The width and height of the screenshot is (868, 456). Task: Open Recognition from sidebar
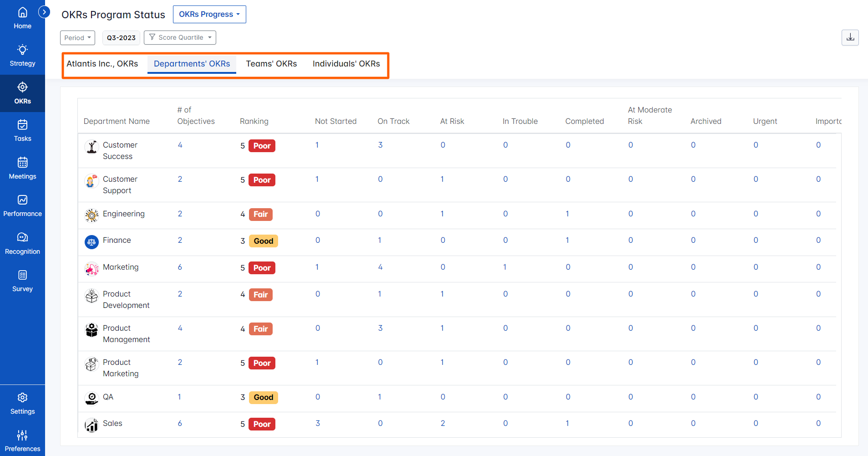coord(22,243)
